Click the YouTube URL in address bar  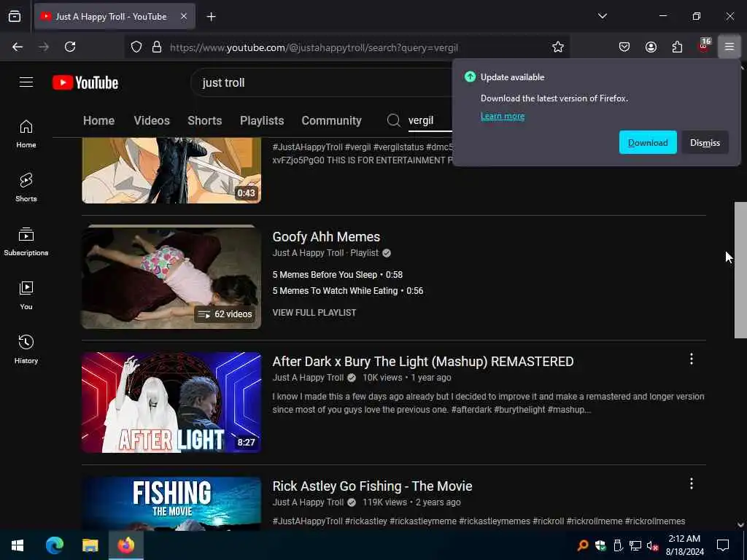point(314,47)
